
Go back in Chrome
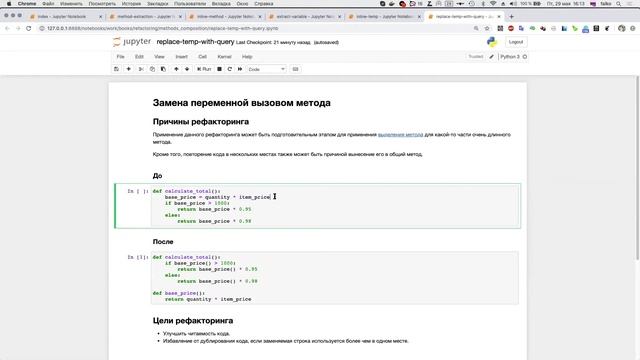click(x=7, y=29)
